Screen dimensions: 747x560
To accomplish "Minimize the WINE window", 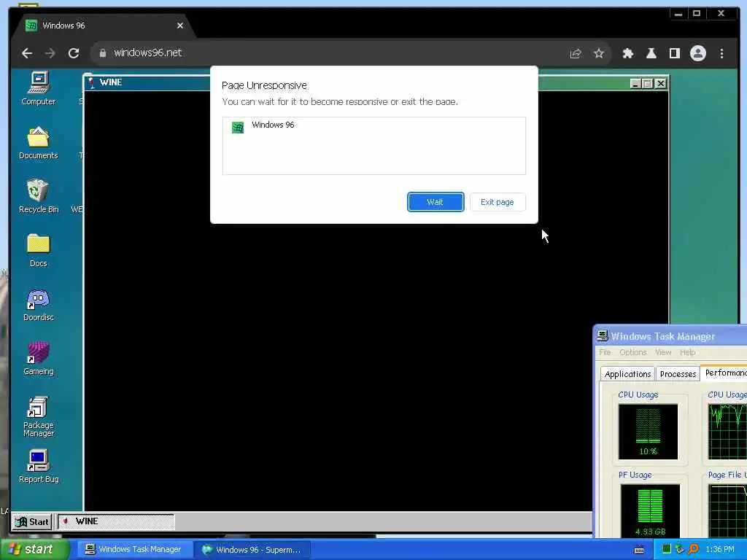I will pyautogui.click(x=635, y=84).
